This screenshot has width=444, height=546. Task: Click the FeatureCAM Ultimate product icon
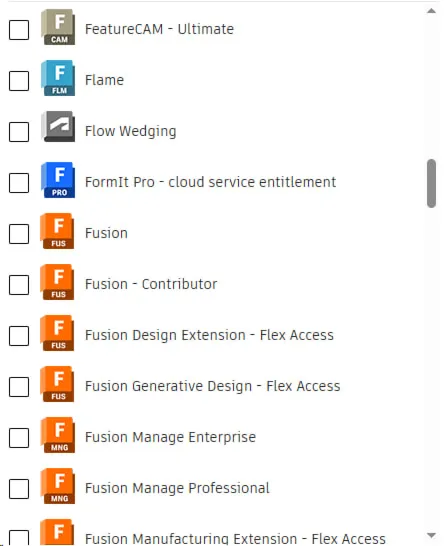[58, 27]
